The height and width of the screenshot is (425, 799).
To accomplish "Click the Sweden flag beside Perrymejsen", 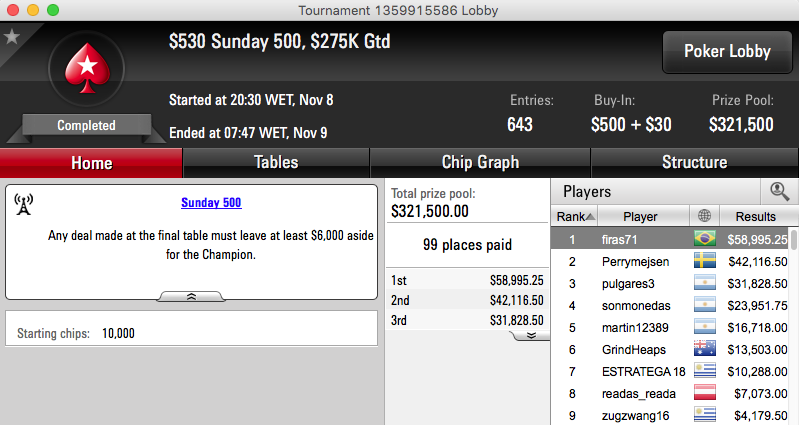I will (x=705, y=261).
